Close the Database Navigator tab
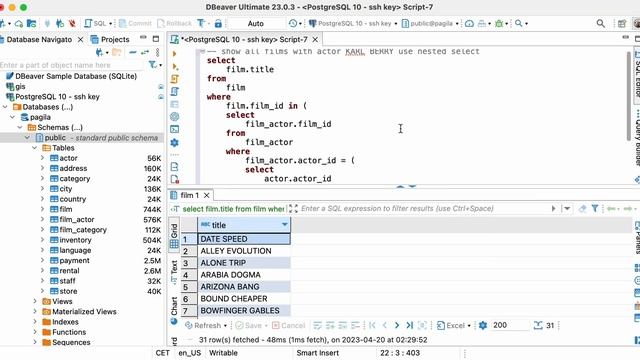The height and width of the screenshot is (360, 640). click(x=80, y=39)
